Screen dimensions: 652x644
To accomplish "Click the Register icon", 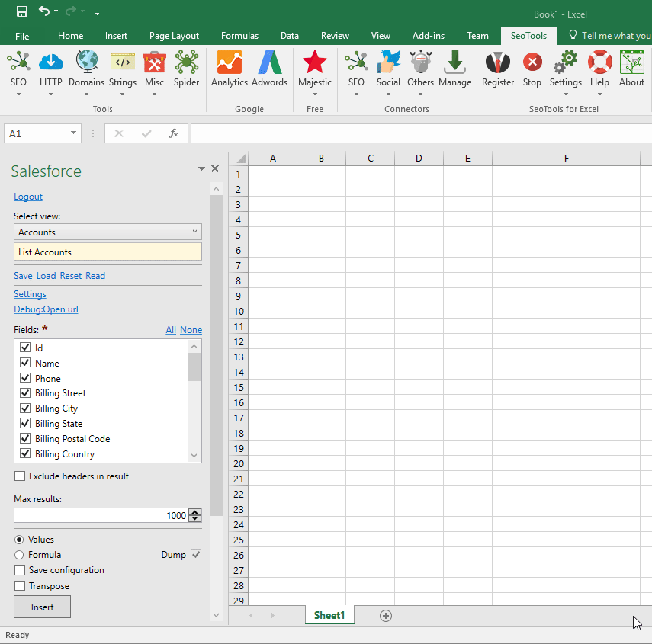I will coord(498,62).
